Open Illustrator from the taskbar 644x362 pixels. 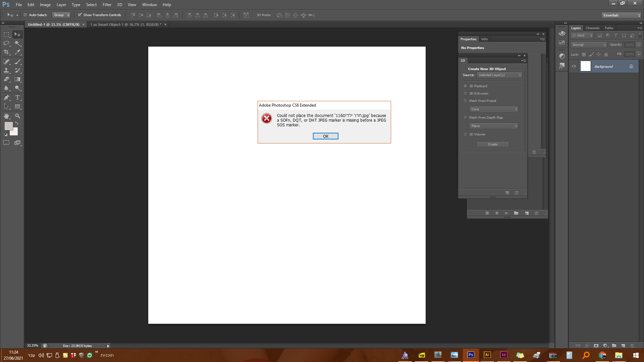[487, 355]
